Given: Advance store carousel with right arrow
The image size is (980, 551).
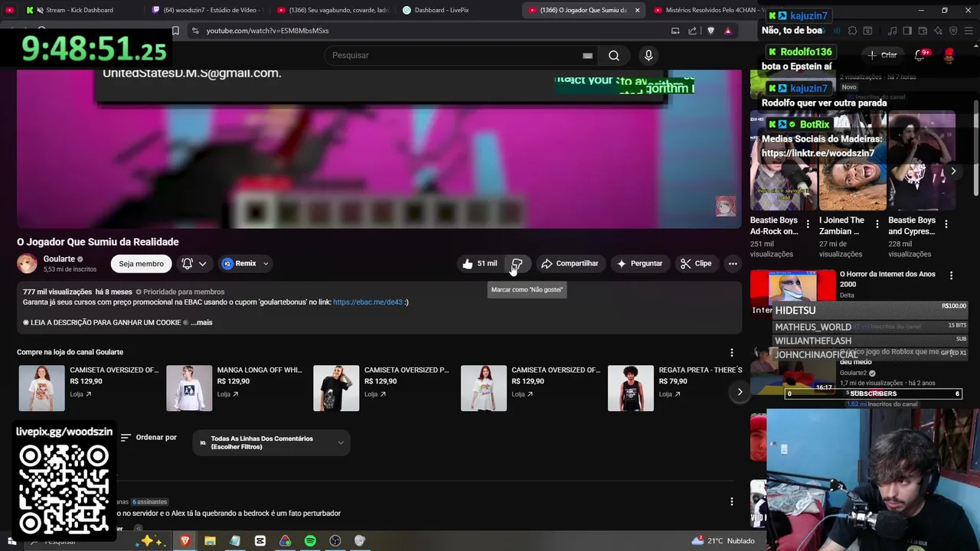Looking at the screenshot, I should (x=740, y=392).
